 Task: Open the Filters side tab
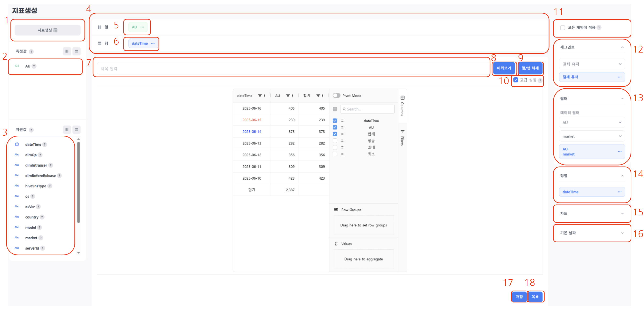[x=402, y=138]
